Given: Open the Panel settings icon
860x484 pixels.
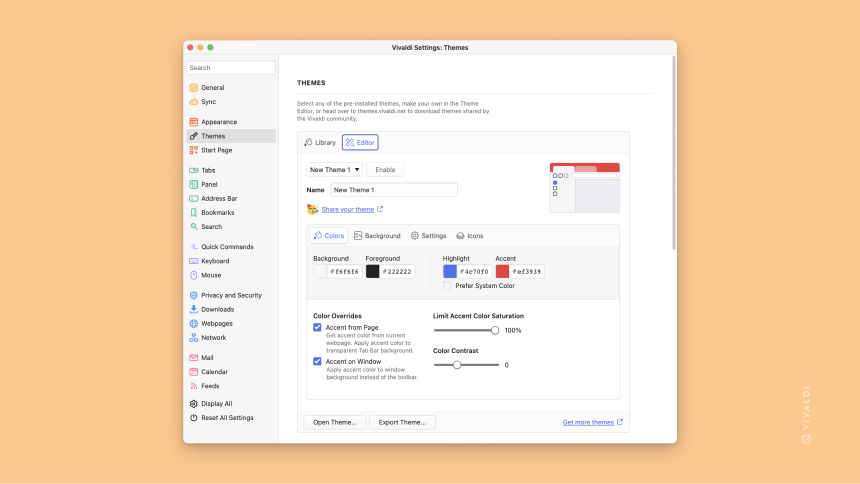Looking at the screenshot, I should coord(194,184).
